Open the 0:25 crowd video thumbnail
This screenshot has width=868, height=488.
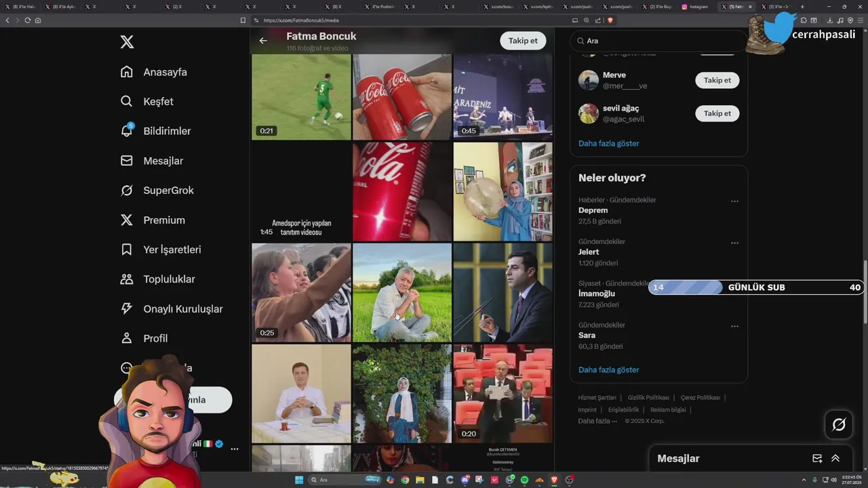(301, 293)
